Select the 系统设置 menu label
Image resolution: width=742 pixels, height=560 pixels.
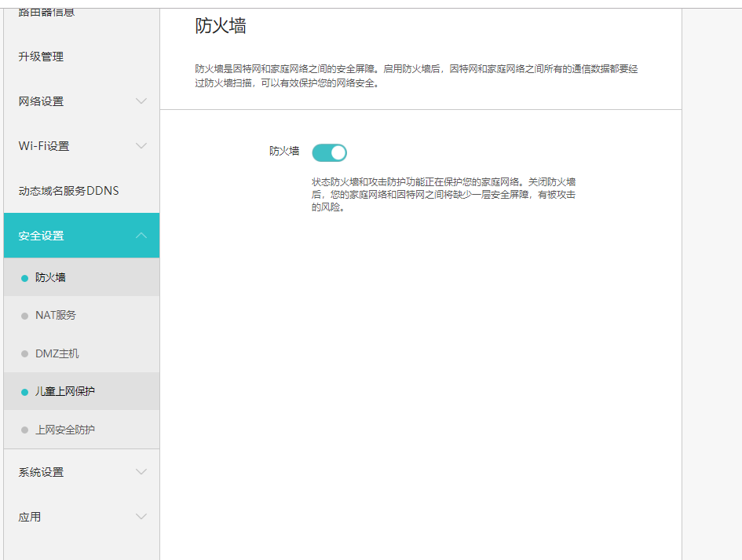coord(41,472)
